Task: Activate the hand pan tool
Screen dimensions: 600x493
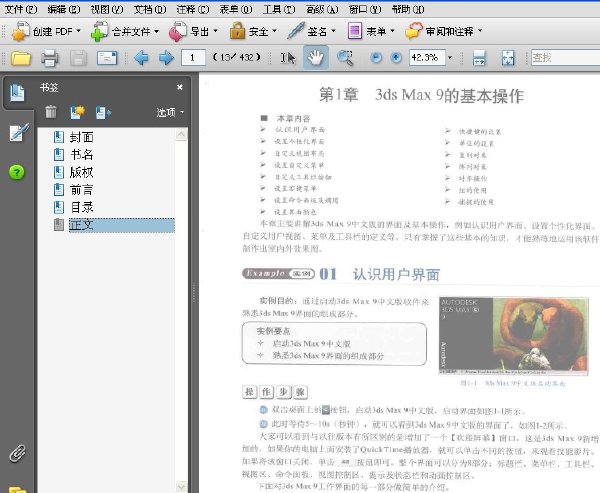Action: (x=316, y=58)
